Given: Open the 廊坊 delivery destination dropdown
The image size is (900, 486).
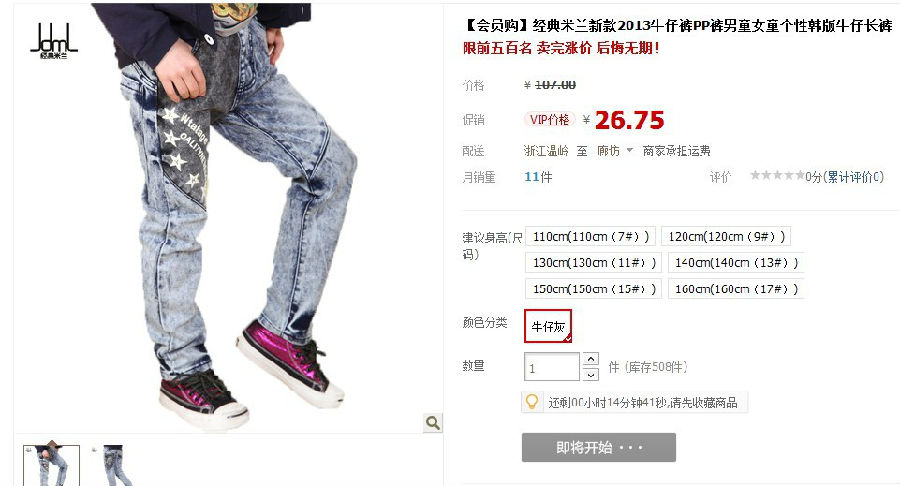Looking at the screenshot, I should (x=615, y=151).
